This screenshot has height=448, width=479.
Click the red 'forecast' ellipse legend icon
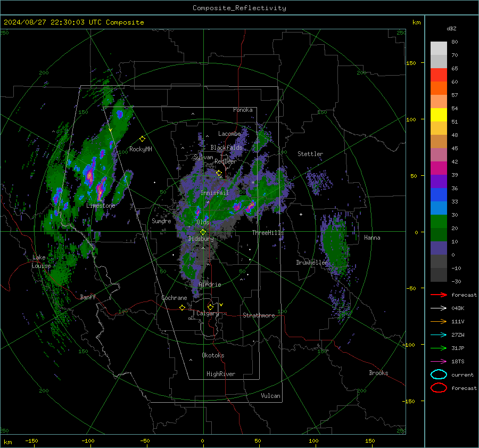[439, 388]
